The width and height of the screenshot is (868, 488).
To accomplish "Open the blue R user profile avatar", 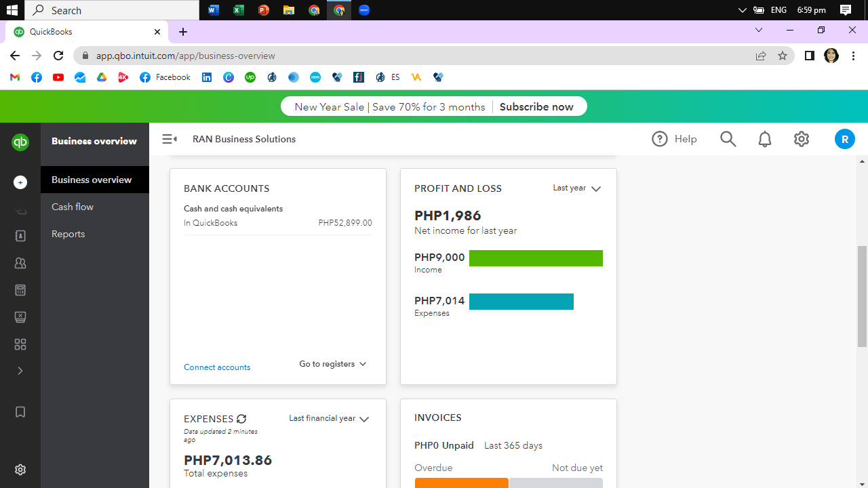I will tap(844, 140).
